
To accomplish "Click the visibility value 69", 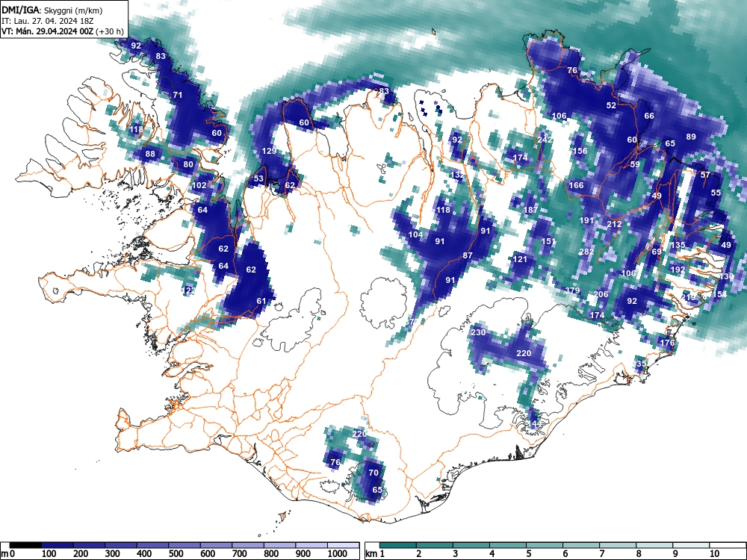I will click(x=657, y=252).
